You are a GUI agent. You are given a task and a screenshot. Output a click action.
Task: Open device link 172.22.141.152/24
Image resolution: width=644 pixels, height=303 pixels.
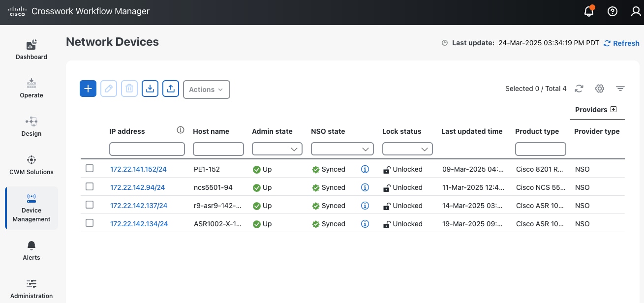pos(138,169)
